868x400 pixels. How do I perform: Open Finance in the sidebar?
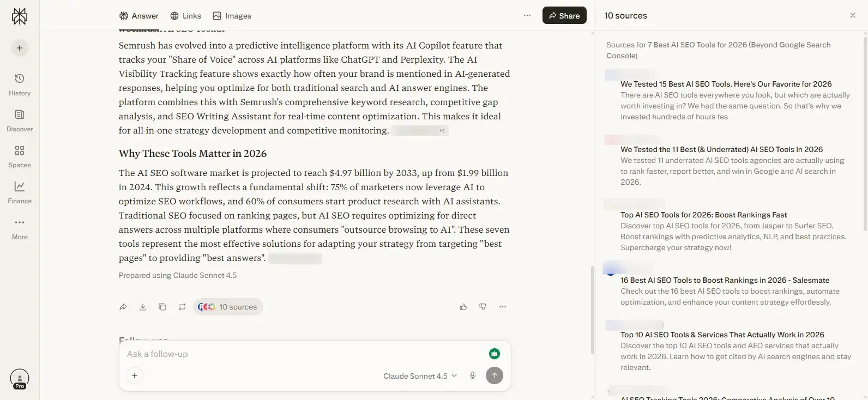click(20, 192)
